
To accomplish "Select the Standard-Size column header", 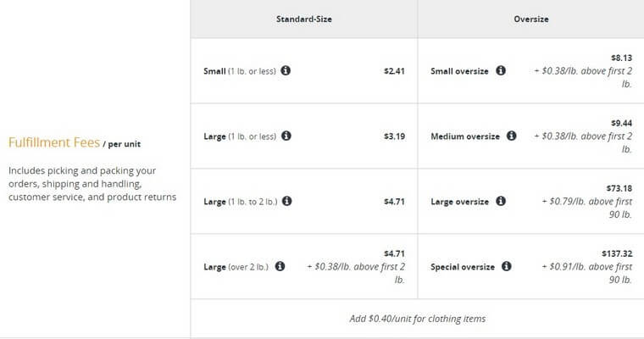I will point(304,19).
